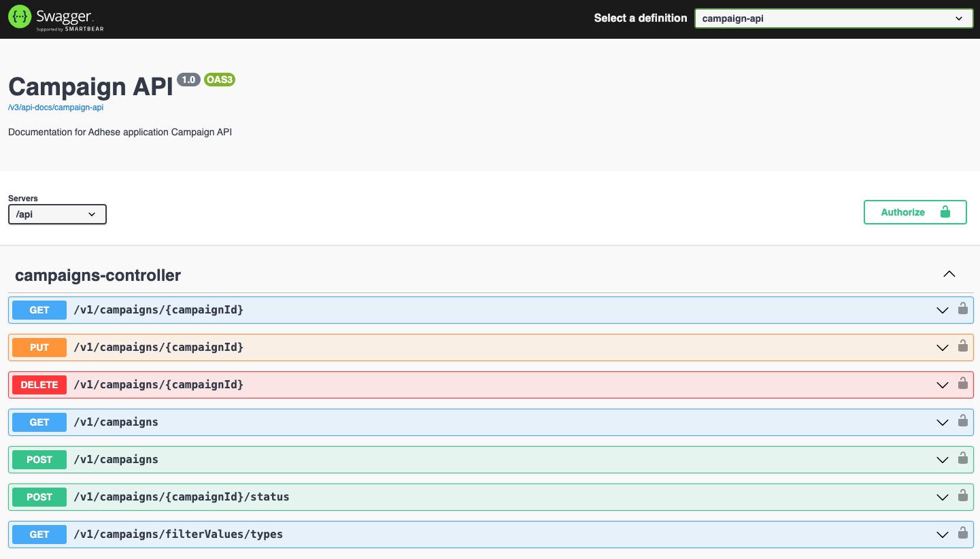Viewport: 980px width, 559px height.
Task: Click the GET /v1/campaigns endpoint path
Action: point(116,422)
